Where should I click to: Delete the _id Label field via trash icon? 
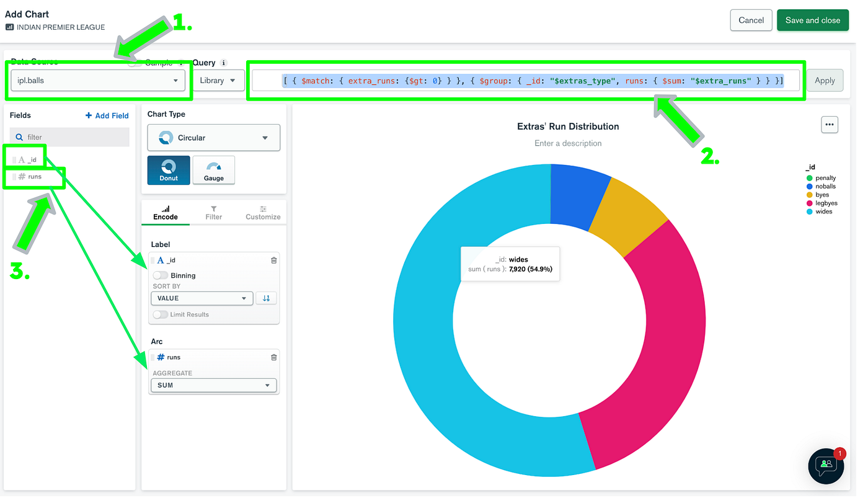(x=273, y=260)
